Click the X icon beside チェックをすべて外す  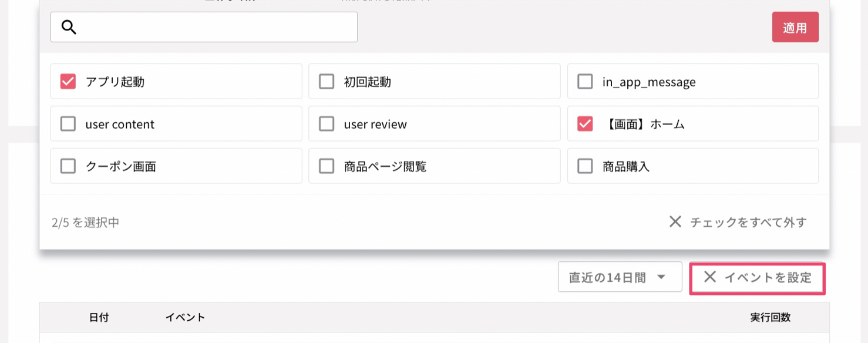coord(675,222)
